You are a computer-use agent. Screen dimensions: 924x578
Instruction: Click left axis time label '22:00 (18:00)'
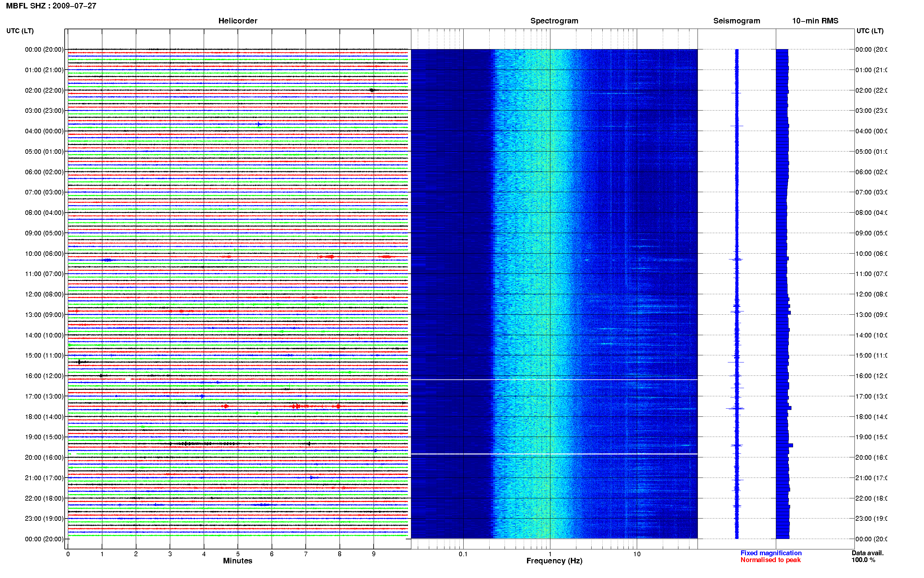[x=44, y=498]
